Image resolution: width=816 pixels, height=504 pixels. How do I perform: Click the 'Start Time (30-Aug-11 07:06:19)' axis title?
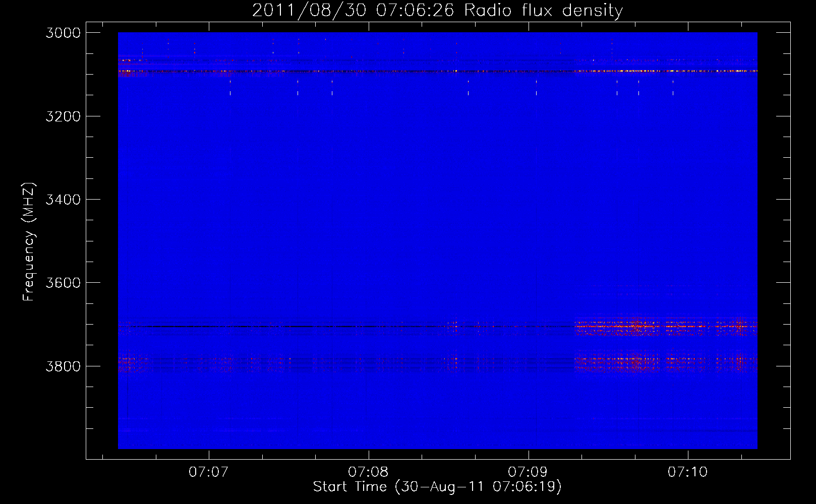tap(437, 487)
